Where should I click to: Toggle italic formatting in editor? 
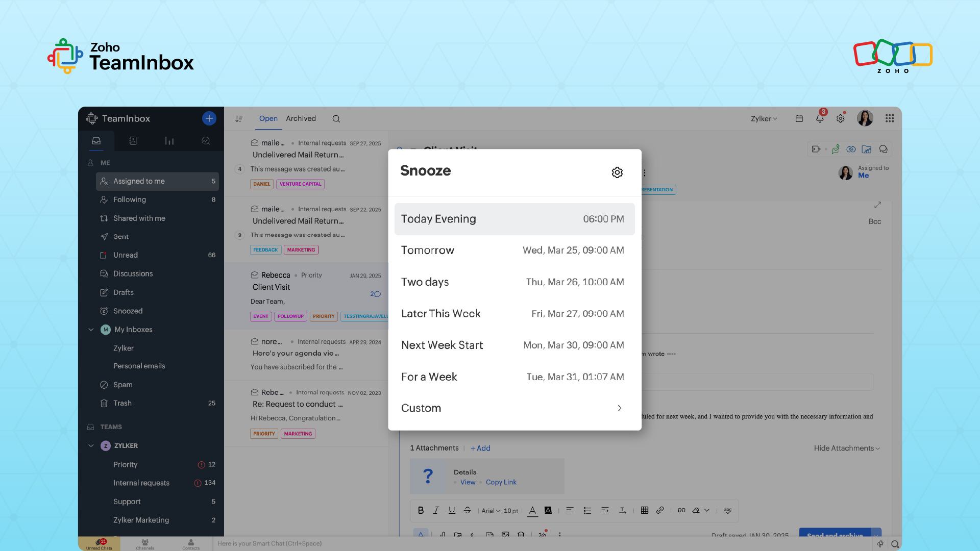coord(436,510)
